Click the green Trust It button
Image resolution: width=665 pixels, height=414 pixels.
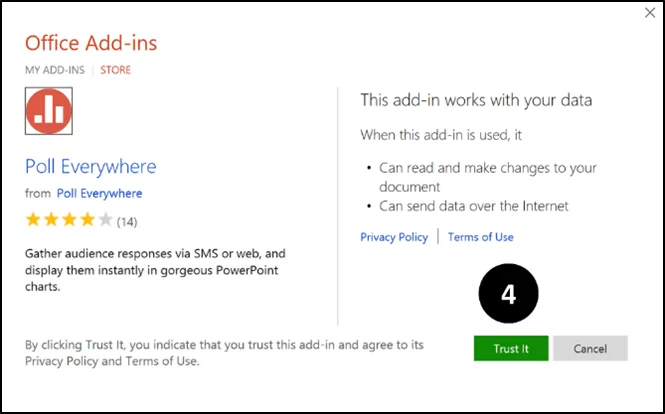tap(511, 348)
